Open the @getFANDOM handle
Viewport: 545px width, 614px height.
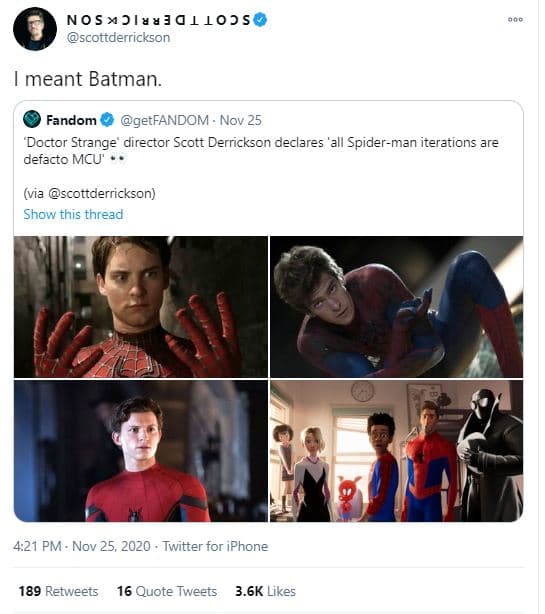click(x=164, y=120)
